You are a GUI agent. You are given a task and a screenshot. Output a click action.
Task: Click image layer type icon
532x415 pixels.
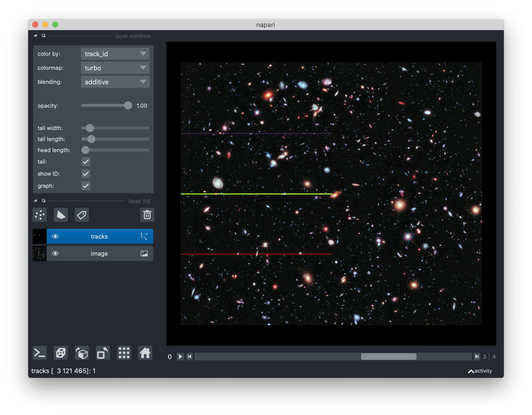(x=144, y=253)
